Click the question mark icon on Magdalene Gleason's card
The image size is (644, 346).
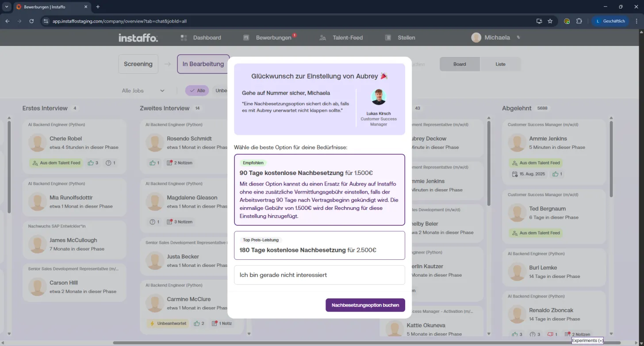coord(153,222)
